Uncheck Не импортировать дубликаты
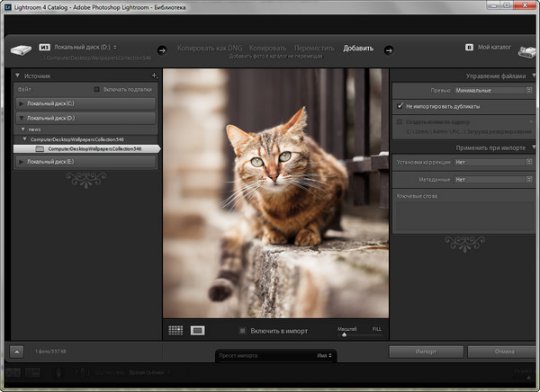This screenshot has height=392, width=540. (400, 105)
